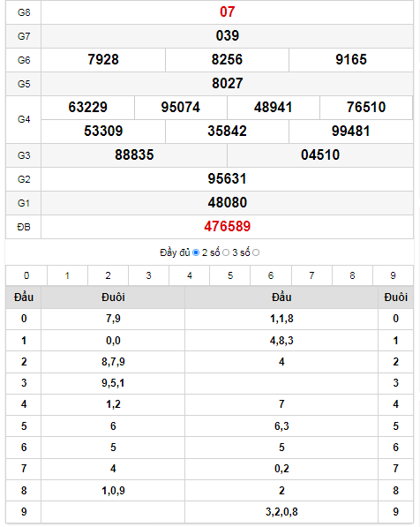Viewport: 420px width, 527px height.
Task: Click the G1 result 48080
Action: tap(227, 203)
